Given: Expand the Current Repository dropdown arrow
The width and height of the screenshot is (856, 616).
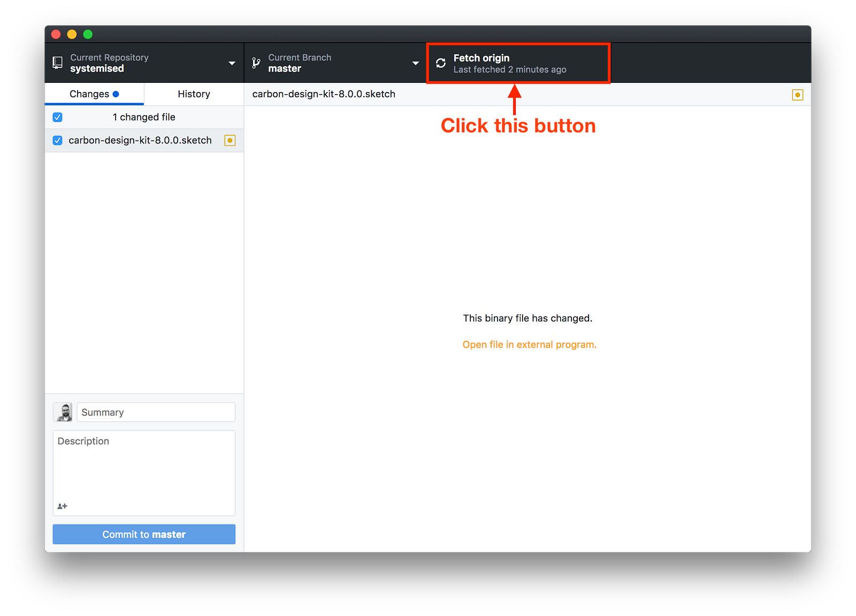Looking at the screenshot, I should (232, 63).
